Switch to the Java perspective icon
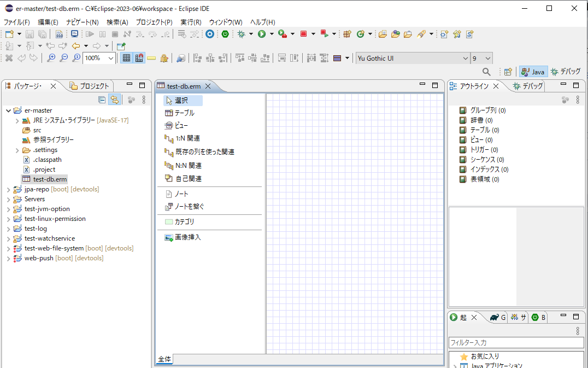588x368 pixels. [532, 71]
